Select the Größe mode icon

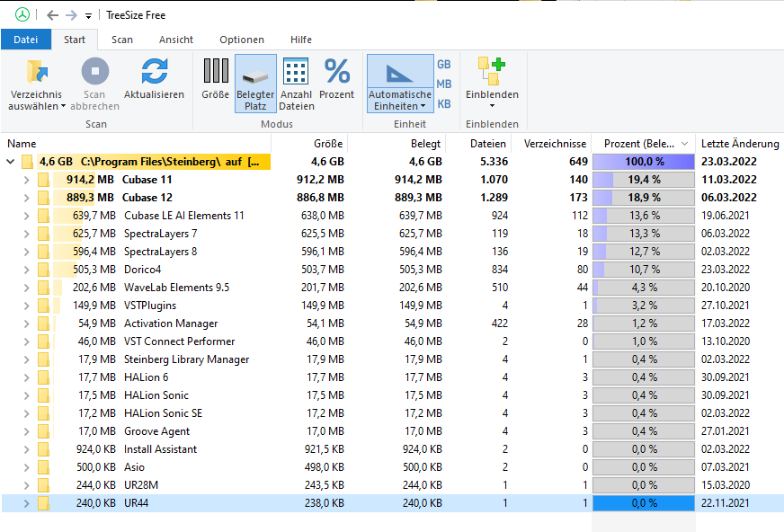215,72
